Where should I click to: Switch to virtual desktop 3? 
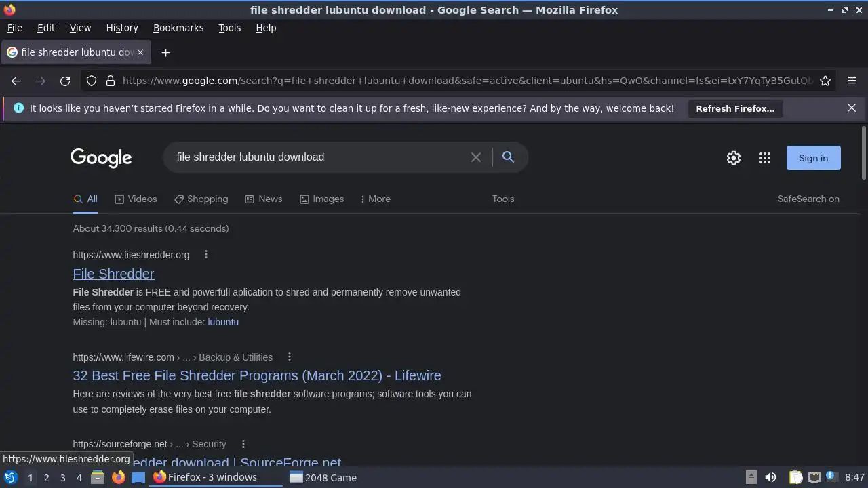pos(62,478)
